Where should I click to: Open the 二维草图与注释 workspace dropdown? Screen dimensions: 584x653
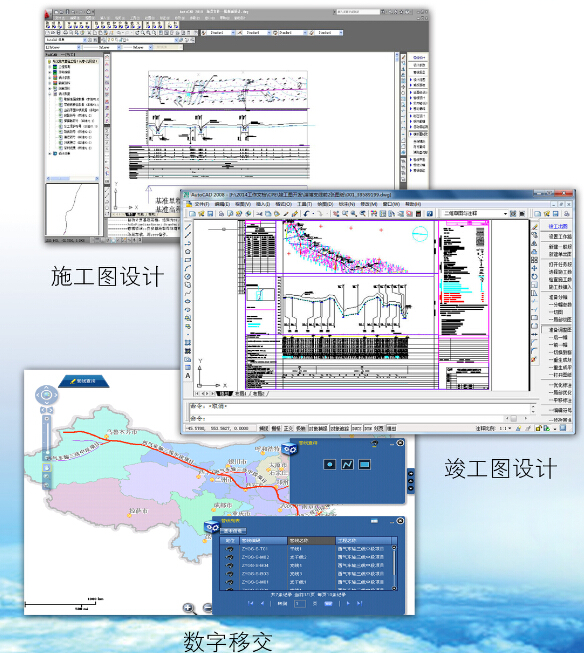pyautogui.click(x=475, y=213)
